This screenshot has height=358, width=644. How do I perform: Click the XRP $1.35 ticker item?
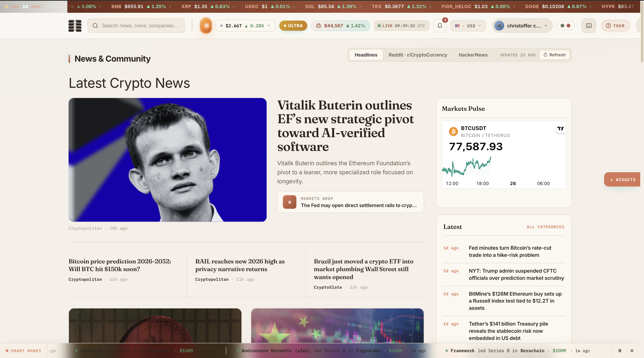(205, 7)
